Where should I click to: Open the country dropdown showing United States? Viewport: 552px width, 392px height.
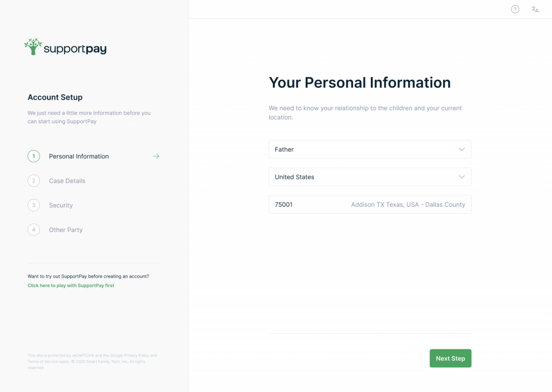(370, 177)
